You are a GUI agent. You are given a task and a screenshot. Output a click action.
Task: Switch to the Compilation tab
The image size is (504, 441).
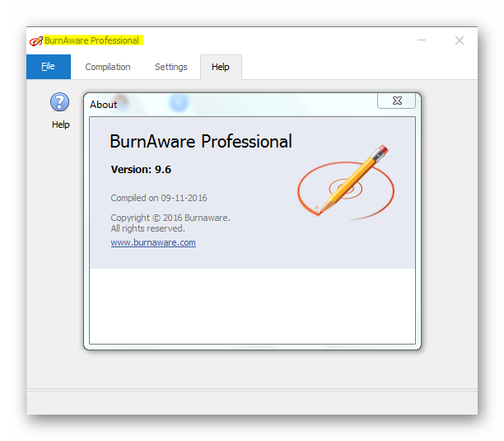tap(108, 67)
